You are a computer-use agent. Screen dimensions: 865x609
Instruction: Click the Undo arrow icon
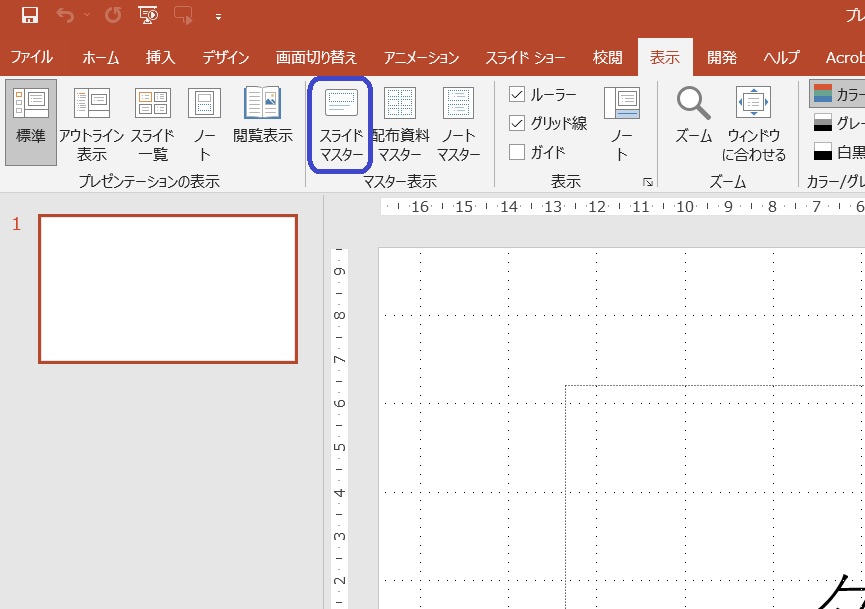coord(65,15)
